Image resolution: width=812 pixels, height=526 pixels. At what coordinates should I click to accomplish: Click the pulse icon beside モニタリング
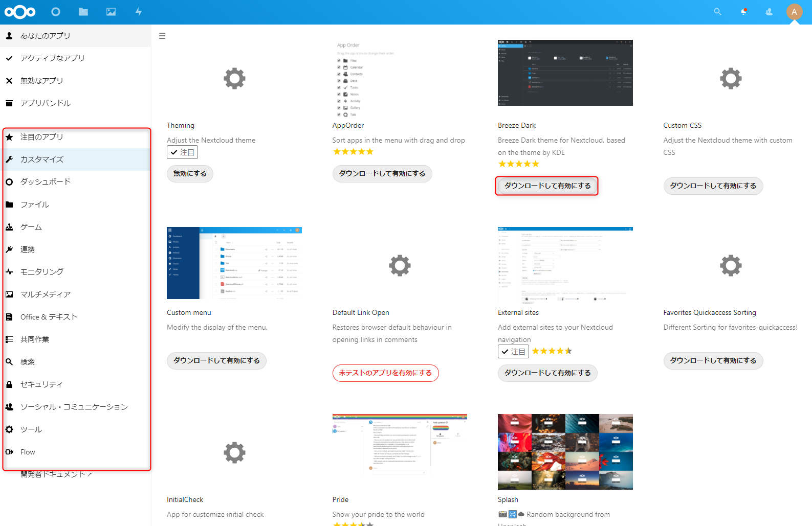[x=9, y=272]
